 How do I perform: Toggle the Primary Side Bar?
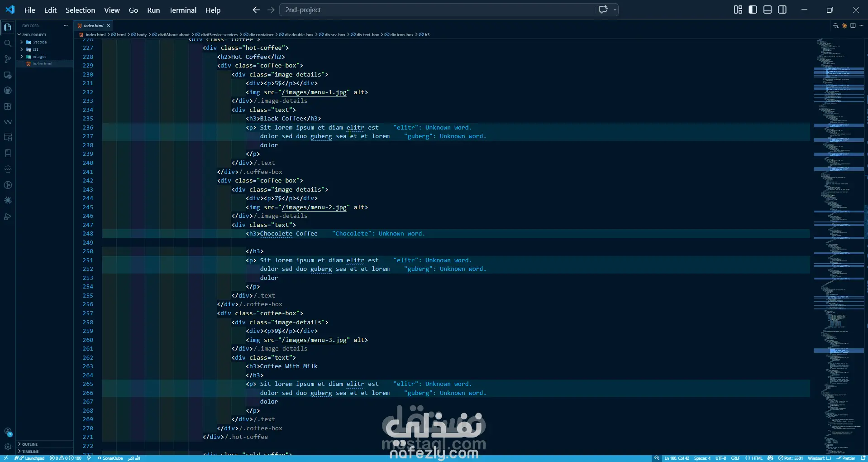coord(753,10)
